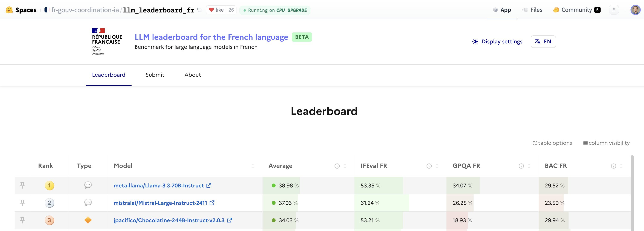The width and height of the screenshot is (644, 231).
Task: Sort by the Average column arrows
Action: point(345,166)
